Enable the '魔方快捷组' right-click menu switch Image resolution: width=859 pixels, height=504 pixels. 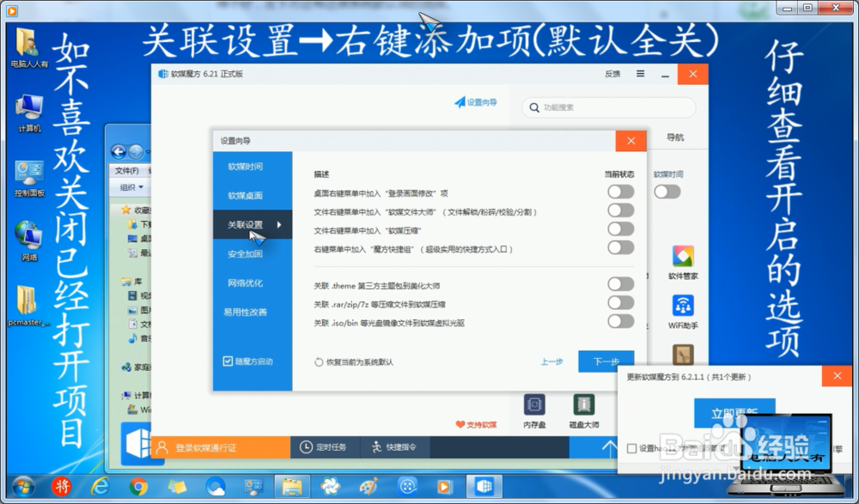click(621, 247)
